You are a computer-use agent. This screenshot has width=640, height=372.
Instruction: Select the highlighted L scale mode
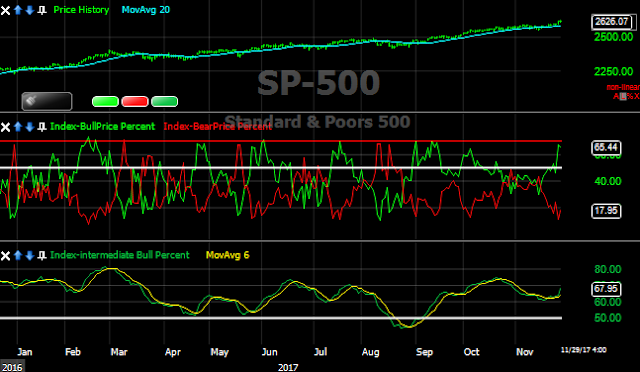(x=623, y=96)
